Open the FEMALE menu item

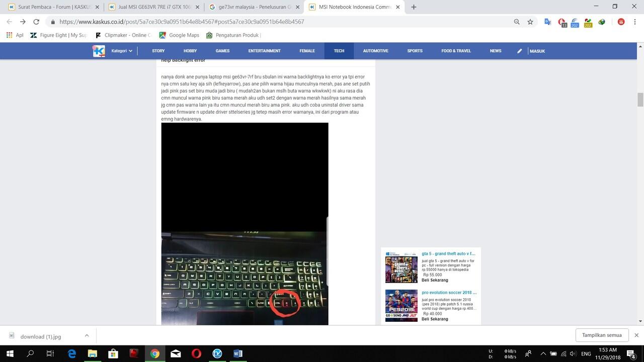[307, 51]
